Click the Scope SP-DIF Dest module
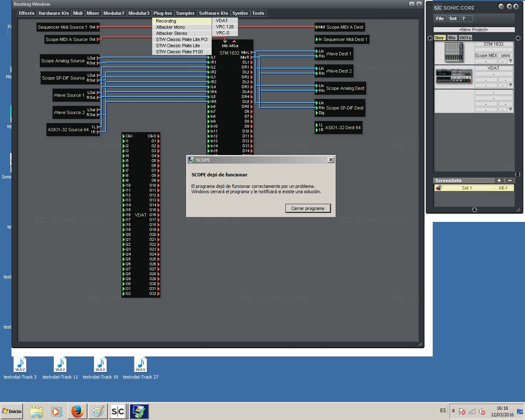The image size is (525, 420). [x=340, y=108]
